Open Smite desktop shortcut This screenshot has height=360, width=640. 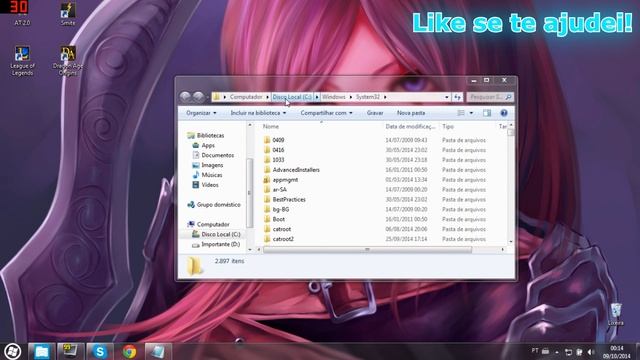click(68, 14)
